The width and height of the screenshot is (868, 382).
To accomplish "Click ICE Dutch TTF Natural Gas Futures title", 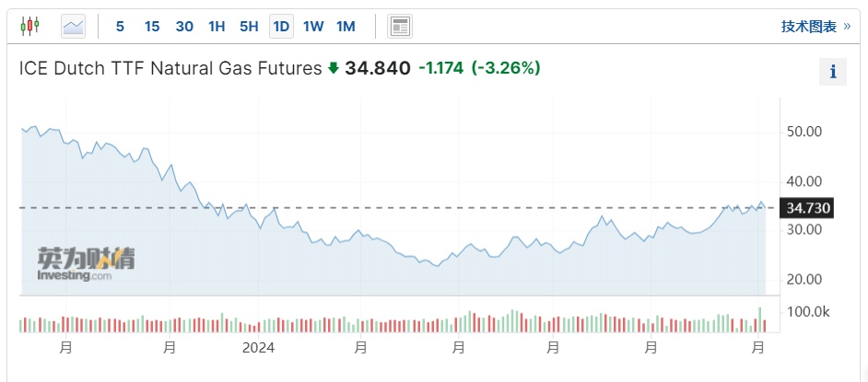I will (x=170, y=68).
